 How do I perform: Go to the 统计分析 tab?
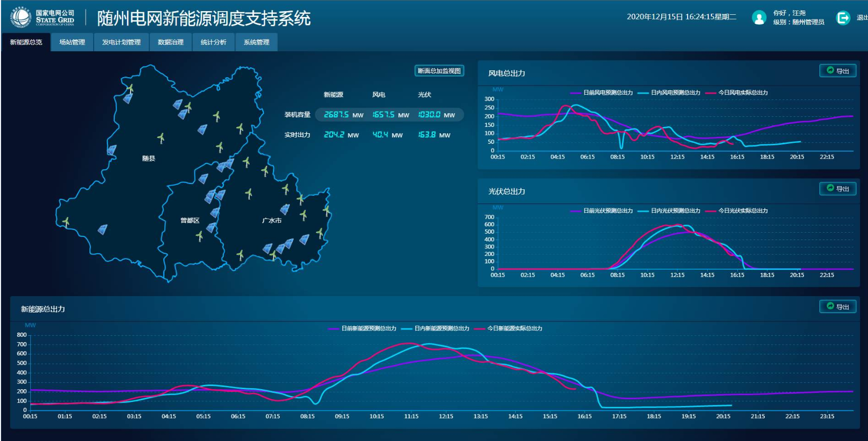(x=213, y=42)
